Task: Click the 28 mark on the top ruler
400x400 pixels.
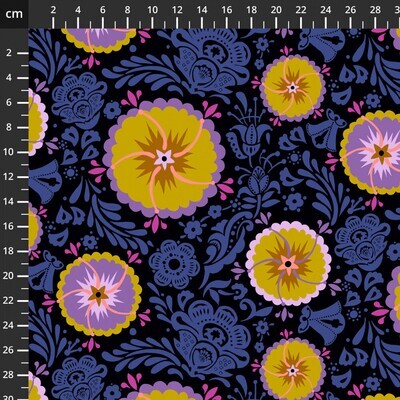Action: pyautogui.click(x=375, y=10)
